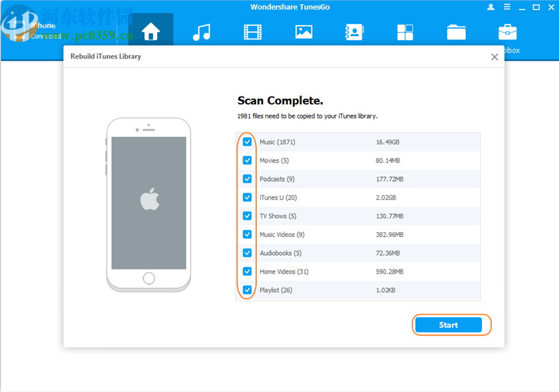Viewport: 559px width, 392px height.
Task: Click the 590.28MB size value
Action: pos(389,272)
